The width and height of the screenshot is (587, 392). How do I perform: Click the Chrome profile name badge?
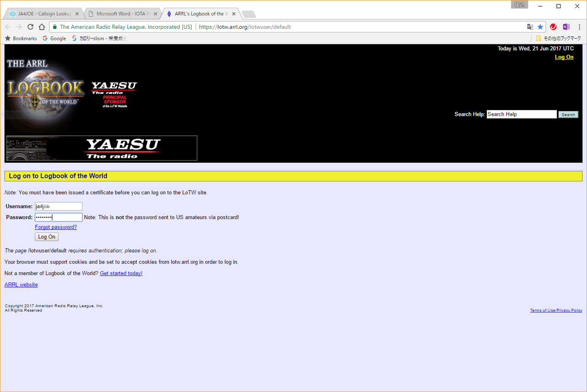pyautogui.click(x=520, y=5)
